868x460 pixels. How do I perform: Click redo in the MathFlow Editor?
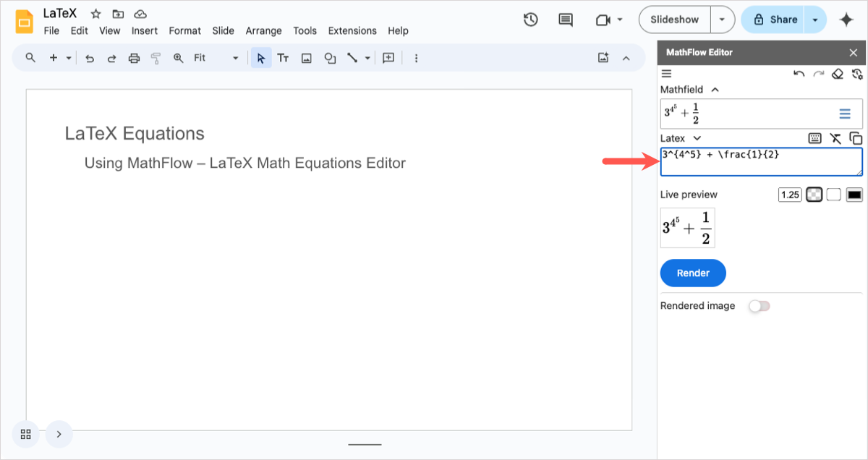point(819,74)
